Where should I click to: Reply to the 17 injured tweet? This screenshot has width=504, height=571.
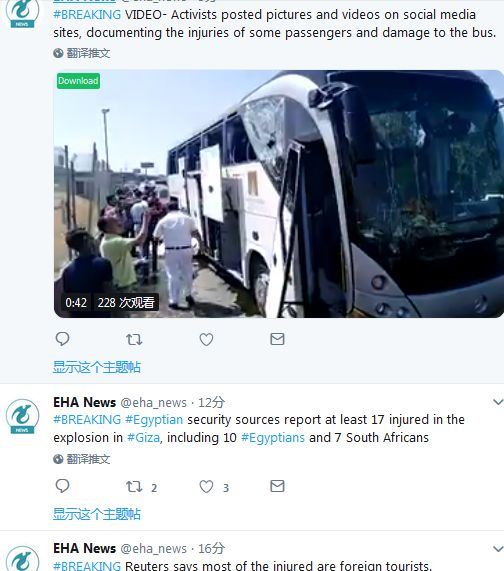coord(62,486)
